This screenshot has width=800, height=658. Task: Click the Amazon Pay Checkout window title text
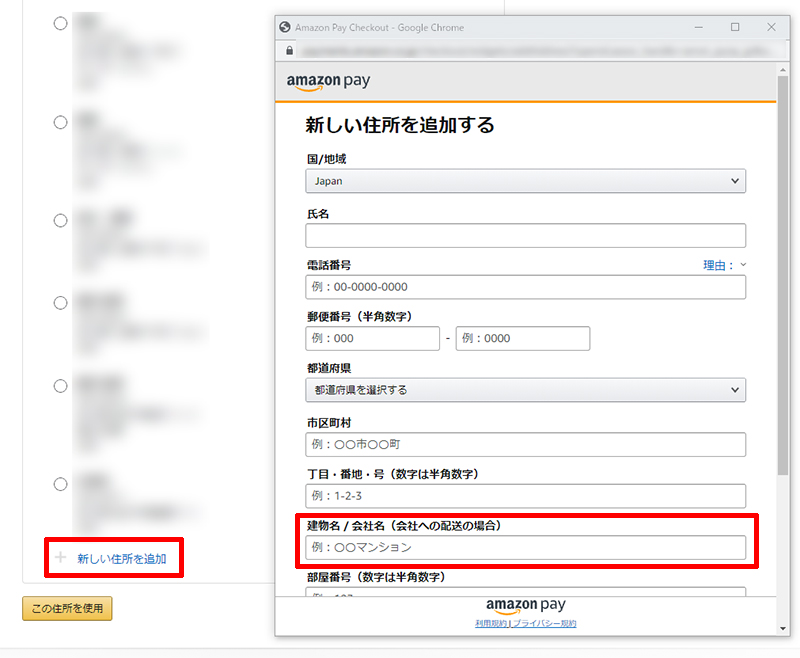pos(380,28)
